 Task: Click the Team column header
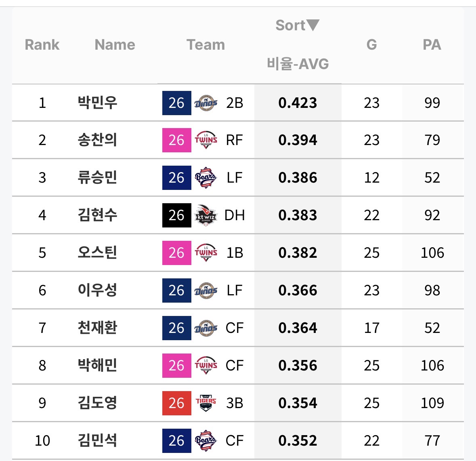(x=206, y=45)
